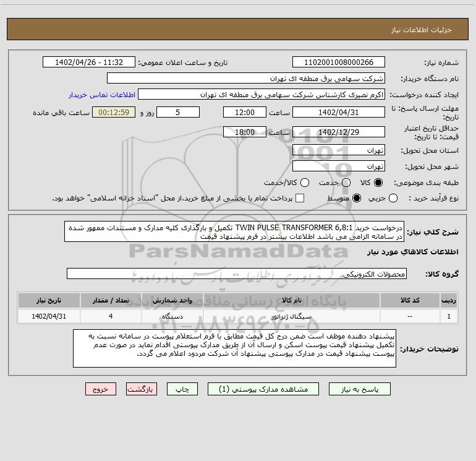This screenshot has width=476, height=461.
Task: Select the کالا/خدمت radio button
Action: (x=305, y=183)
